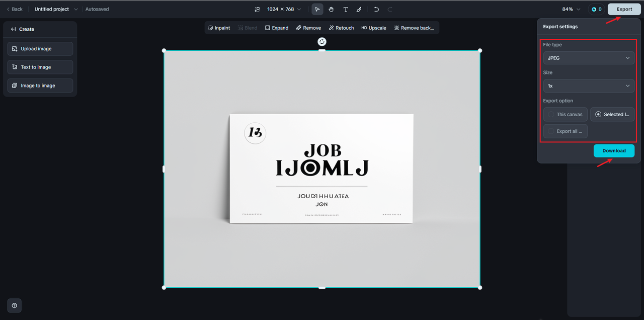The width and height of the screenshot is (644, 320).
Task: Click Remove background tool
Action: point(414,28)
